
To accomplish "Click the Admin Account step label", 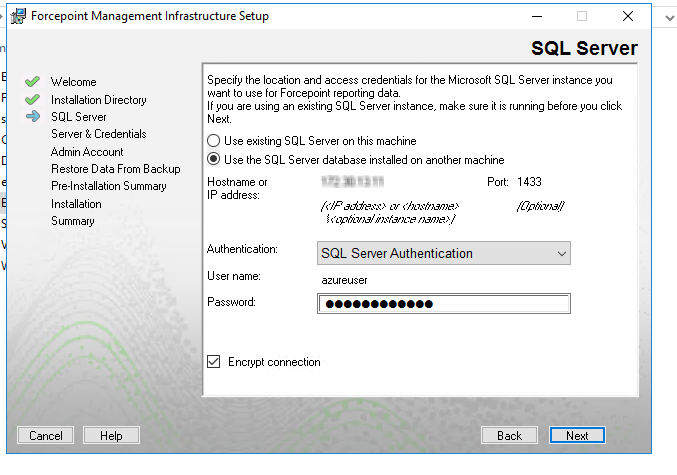I will point(87,152).
